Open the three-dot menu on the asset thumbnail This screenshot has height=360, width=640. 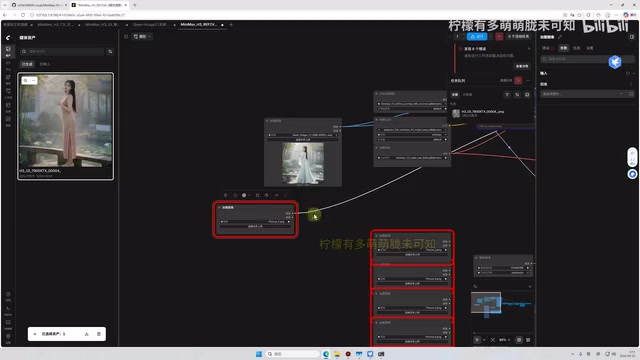coord(33,80)
